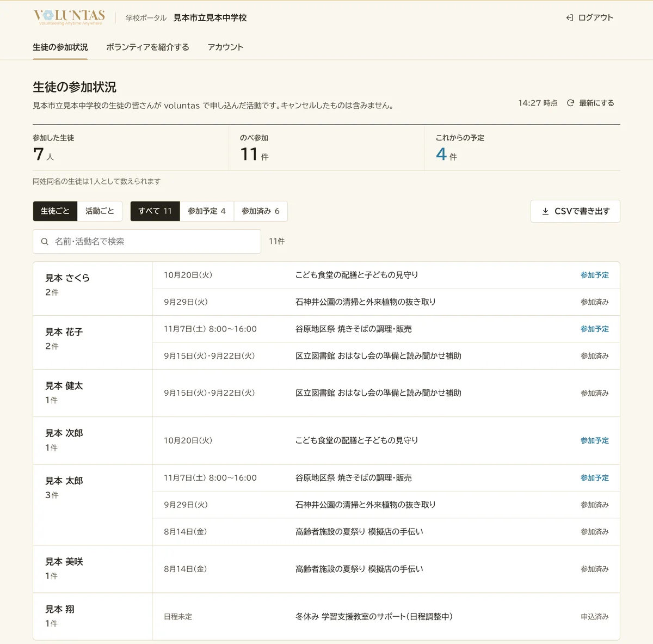Click the 日程未定 date for 翔
653x644 pixels.
178,616
